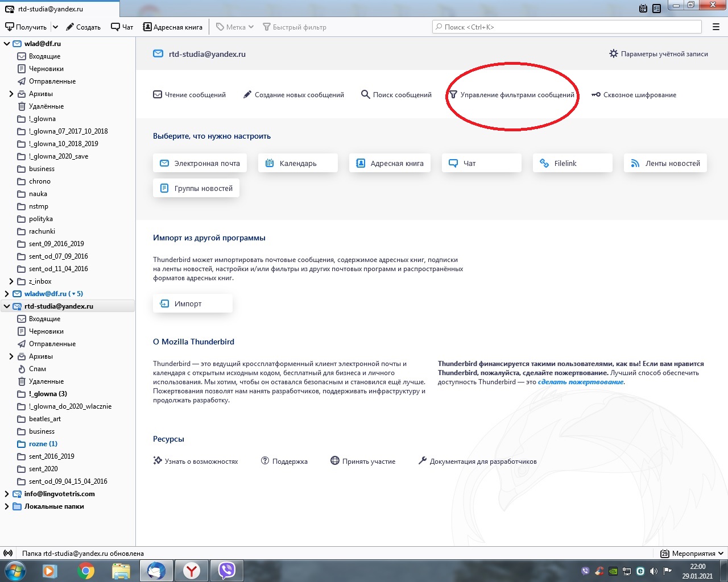
Task: Click Поиск сообщений link
Action: click(x=396, y=95)
